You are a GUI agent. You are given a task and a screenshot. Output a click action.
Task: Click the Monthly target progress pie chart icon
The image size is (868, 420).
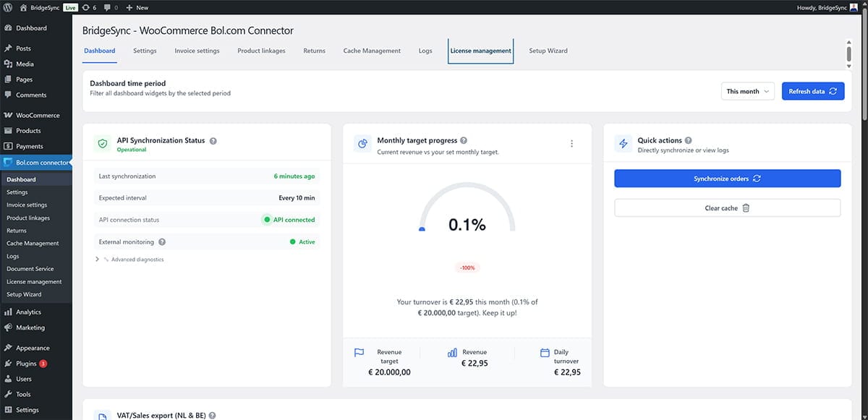coord(362,143)
